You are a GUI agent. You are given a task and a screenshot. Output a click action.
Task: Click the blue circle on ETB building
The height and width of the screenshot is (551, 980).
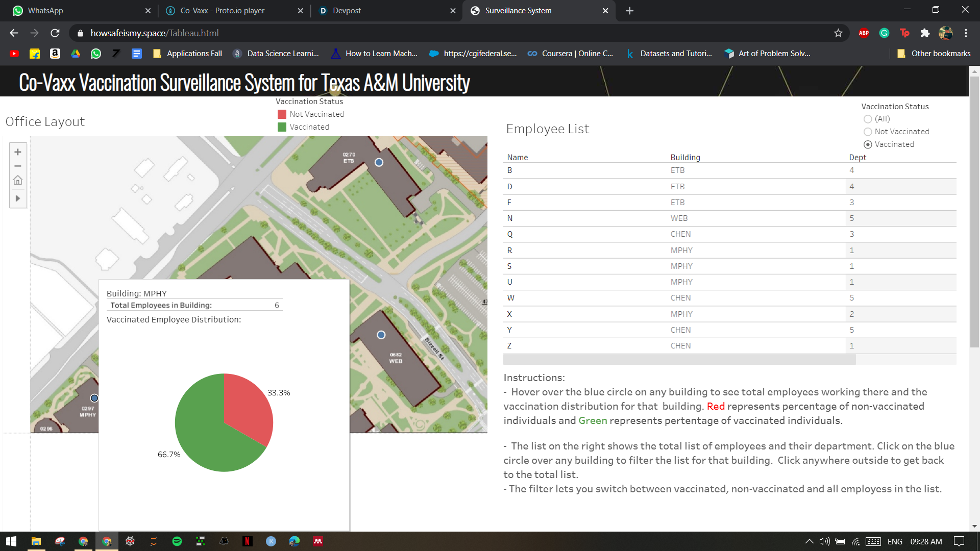click(379, 162)
